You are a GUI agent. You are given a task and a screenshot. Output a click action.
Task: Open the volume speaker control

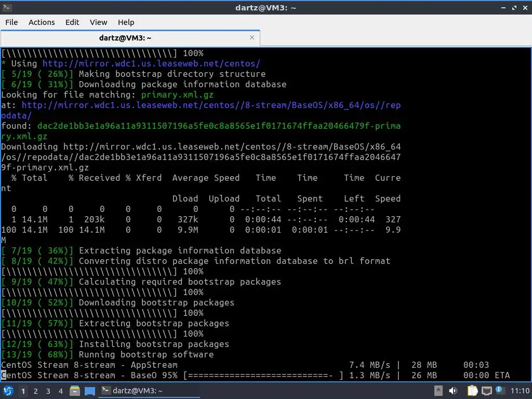click(x=453, y=391)
